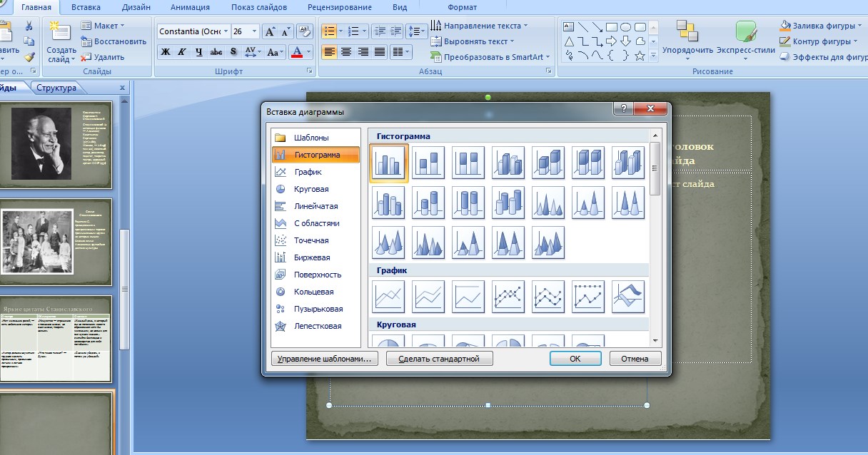Click the dialog help question mark icon
The height and width of the screenshot is (455, 868).
point(623,108)
